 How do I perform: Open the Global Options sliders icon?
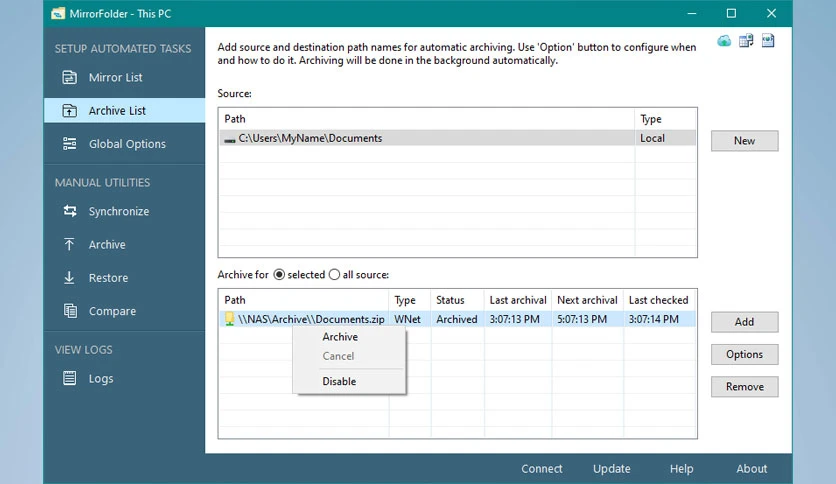pyautogui.click(x=69, y=143)
